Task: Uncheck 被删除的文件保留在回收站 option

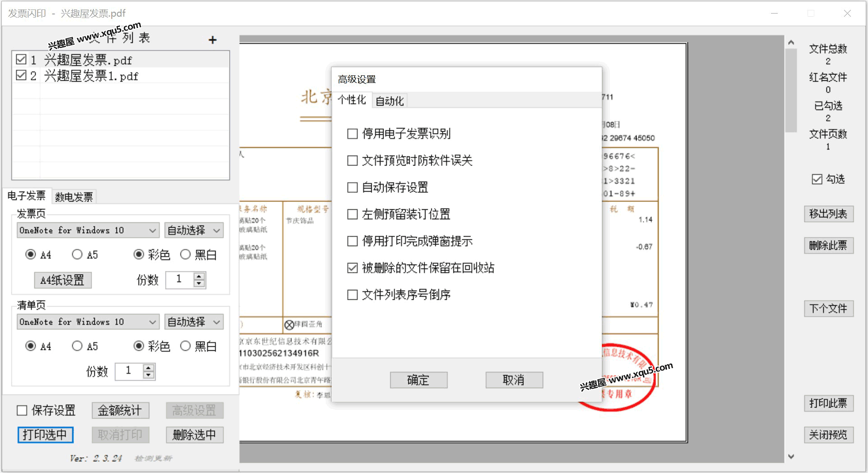Action: 352,268
